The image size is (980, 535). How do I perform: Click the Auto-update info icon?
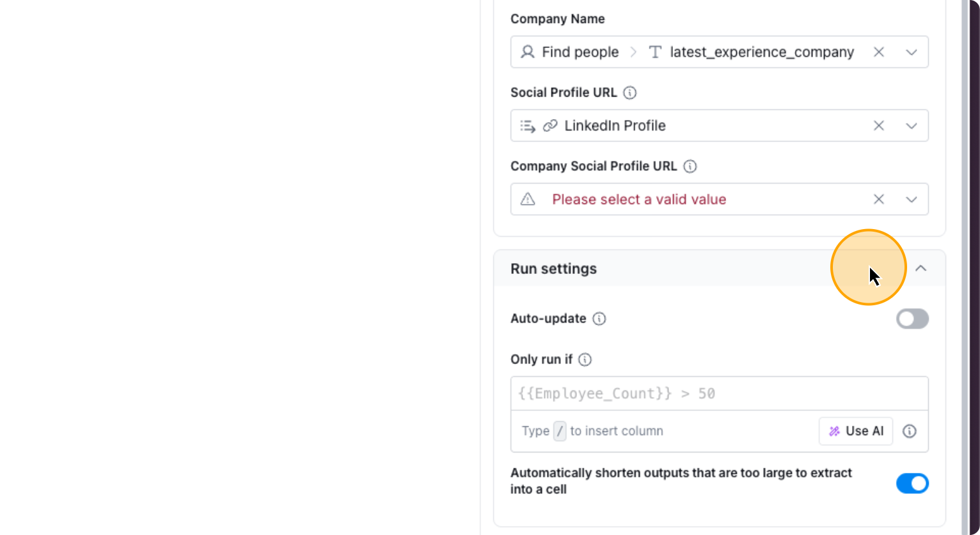pyautogui.click(x=599, y=319)
